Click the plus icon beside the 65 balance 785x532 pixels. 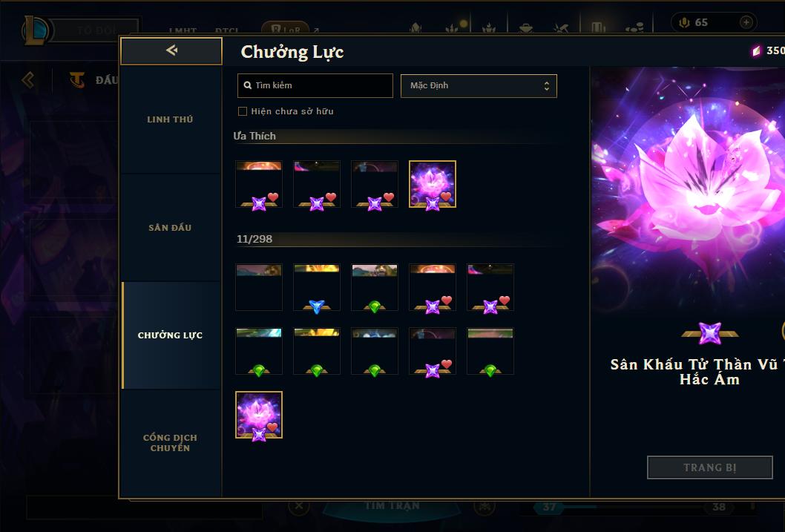point(746,22)
